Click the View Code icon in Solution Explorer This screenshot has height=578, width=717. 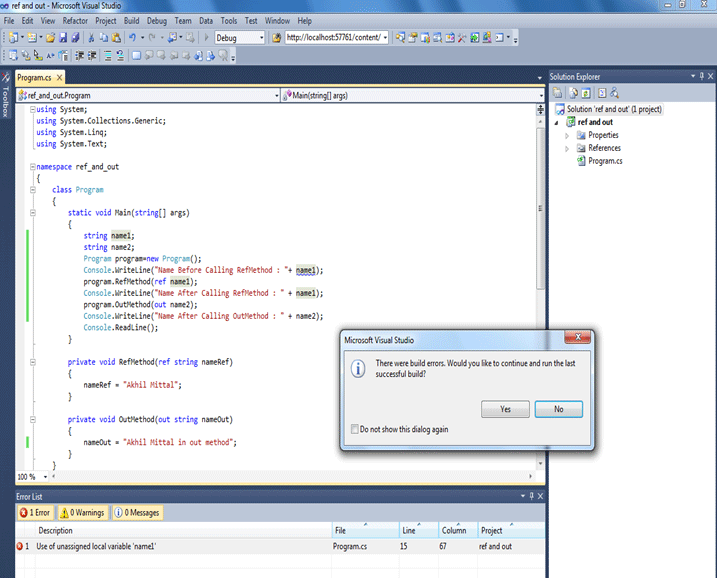tap(602, 93)
